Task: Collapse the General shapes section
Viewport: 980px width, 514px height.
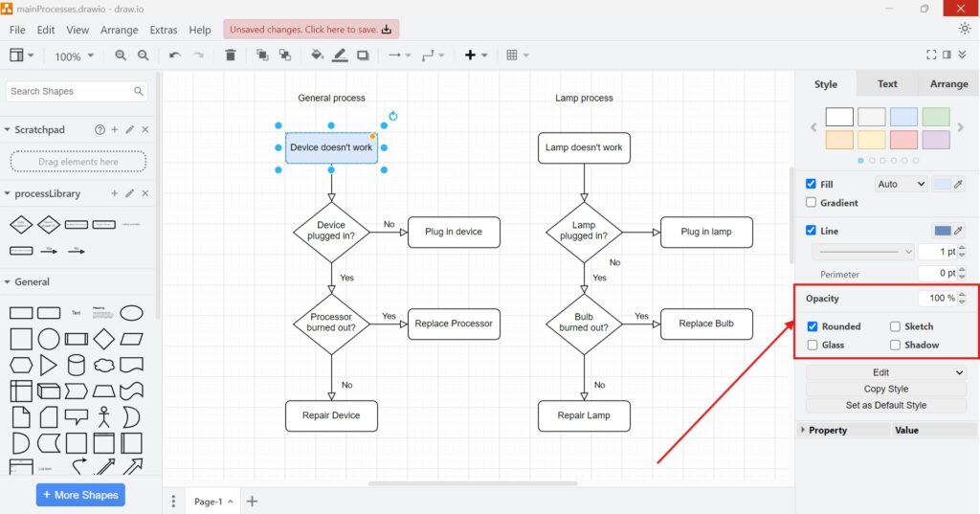Action: pos(8,282)
